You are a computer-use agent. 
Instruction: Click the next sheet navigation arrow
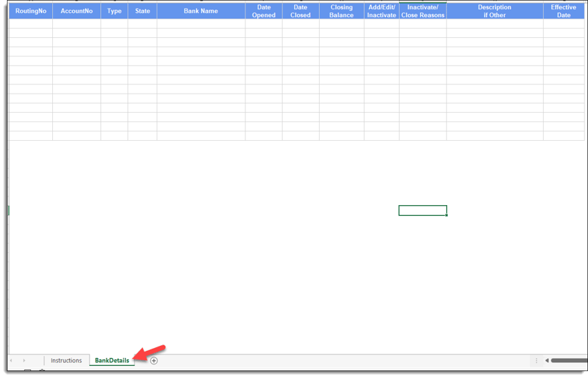tap(24, 361)
